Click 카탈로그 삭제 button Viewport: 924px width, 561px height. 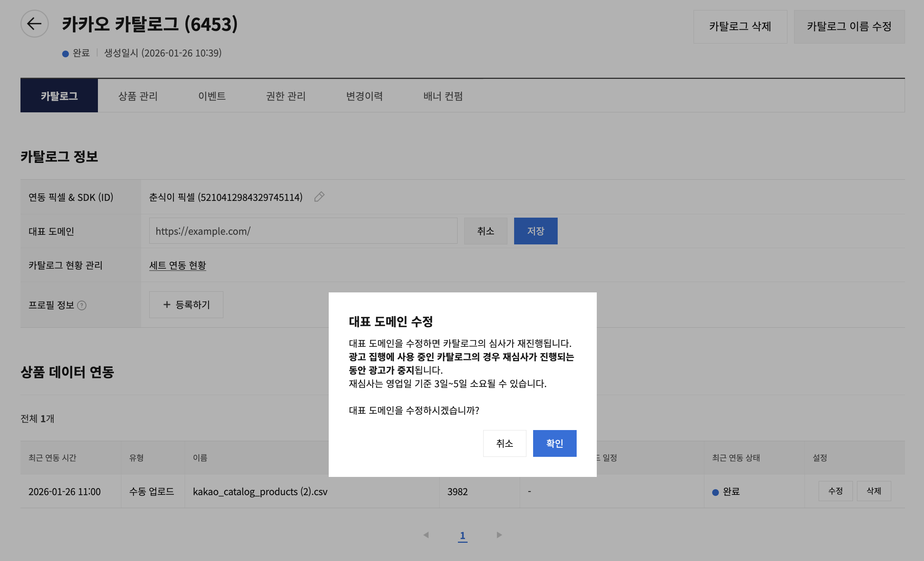(740, 27)
